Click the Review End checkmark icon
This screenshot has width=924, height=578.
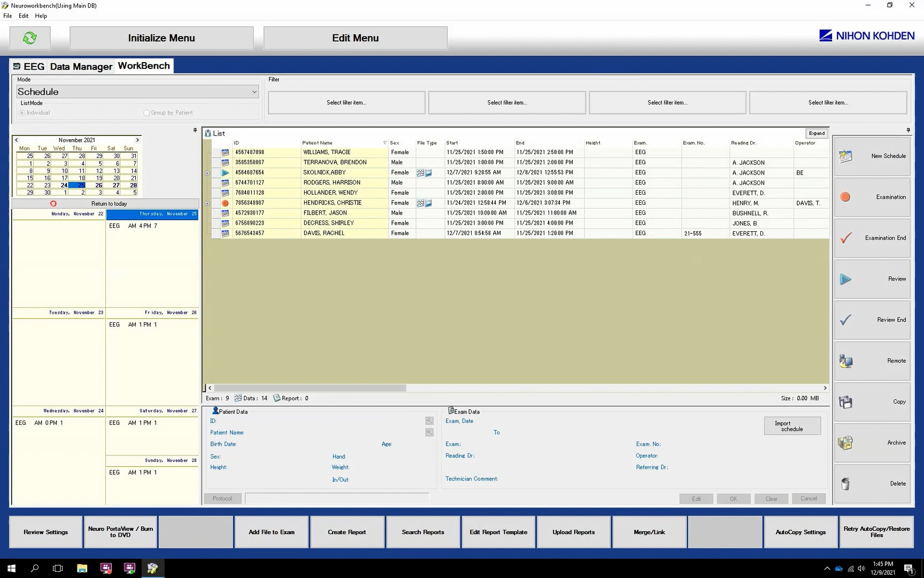coord(845,320)
